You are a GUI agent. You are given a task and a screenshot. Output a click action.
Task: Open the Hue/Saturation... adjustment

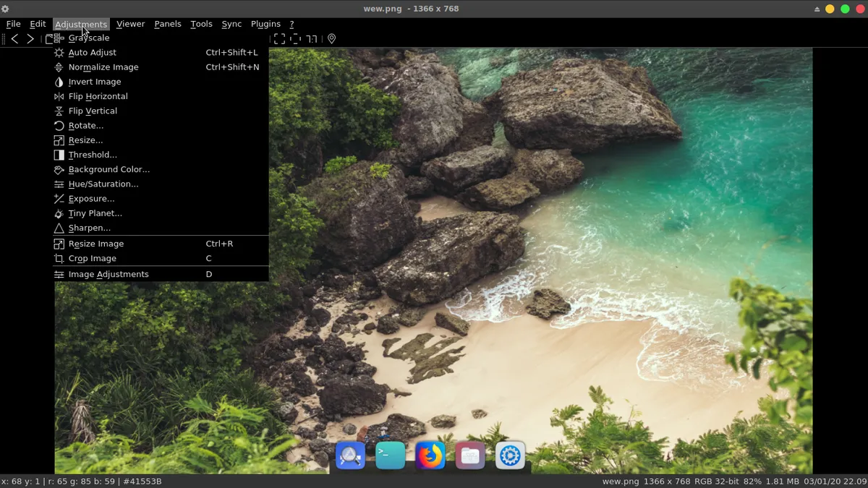coord(103,184)
